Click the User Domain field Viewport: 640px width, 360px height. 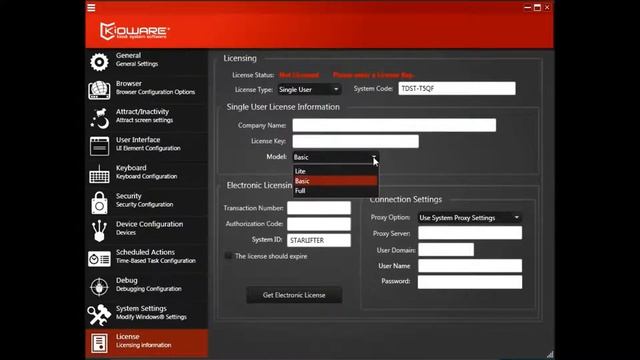(x=446, y=249)
